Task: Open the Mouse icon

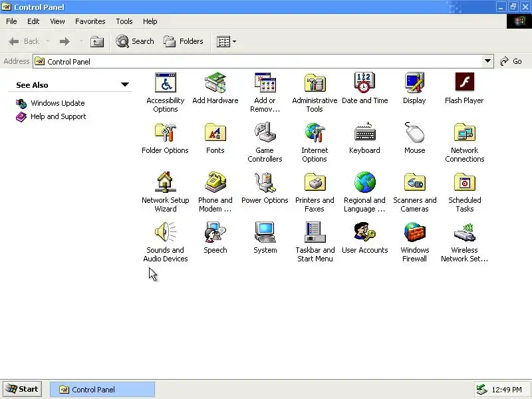Action: tap(414, 132)
